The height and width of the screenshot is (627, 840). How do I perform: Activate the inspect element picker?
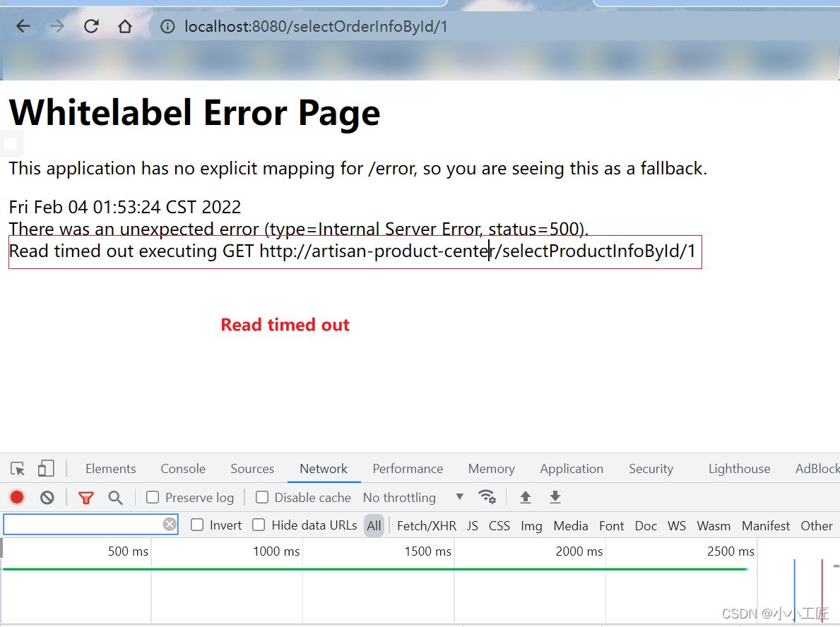[18, 469]
